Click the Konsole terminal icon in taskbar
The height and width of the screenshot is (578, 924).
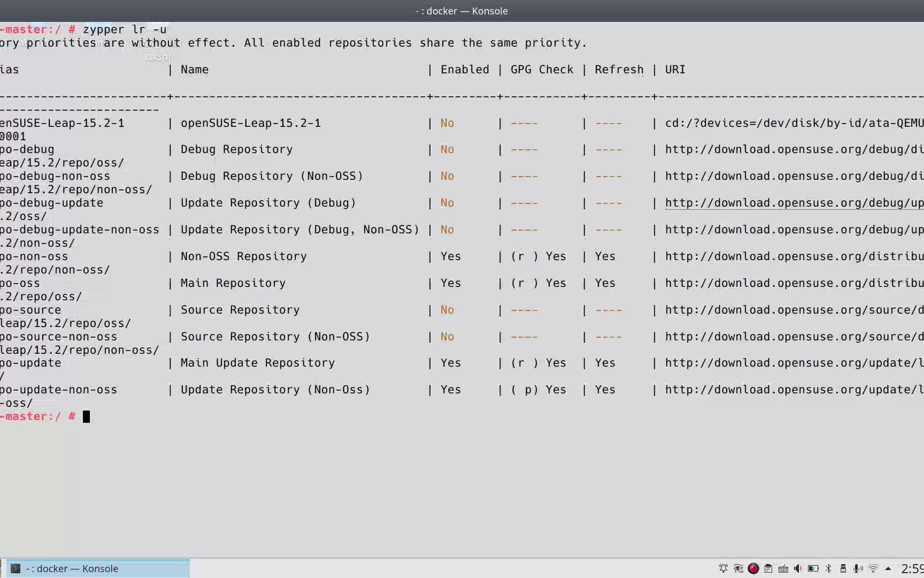tap(16, 568)
